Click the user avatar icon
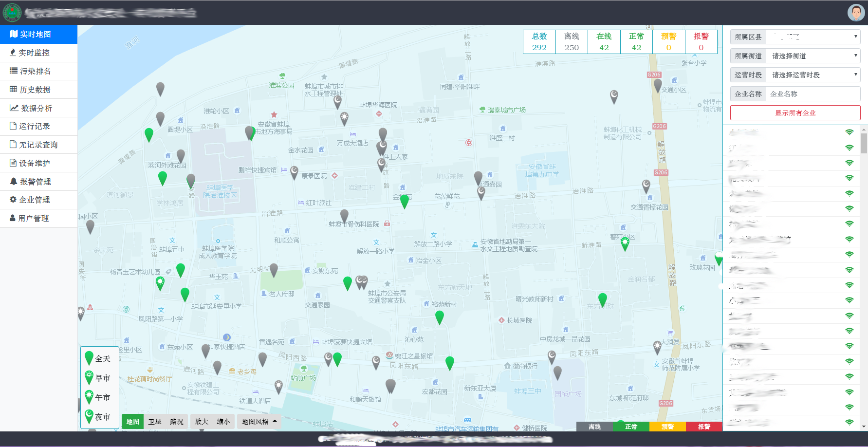This screenshot has width=868, height=447. click(856, 13)
